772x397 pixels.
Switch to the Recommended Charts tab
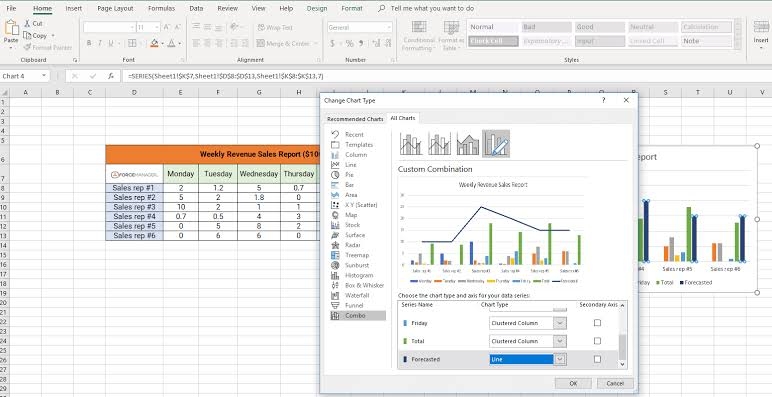point(355,119)
